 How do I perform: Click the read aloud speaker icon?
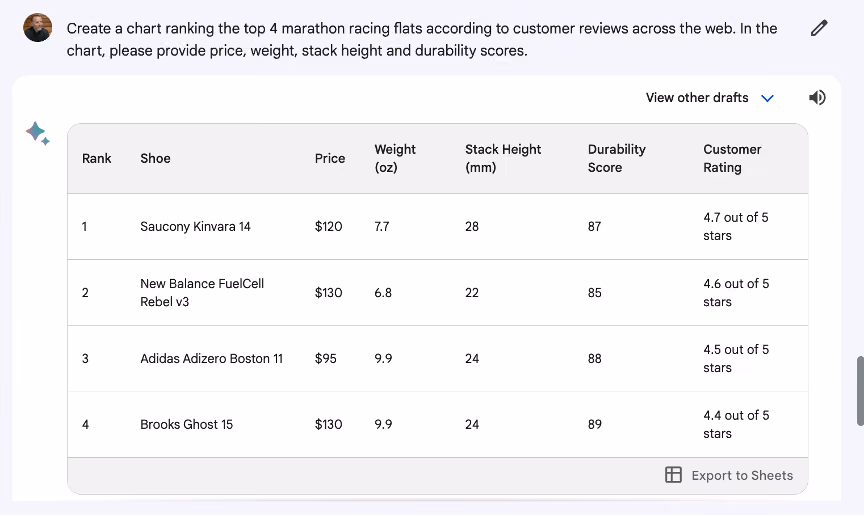click(x=817, y=98)
